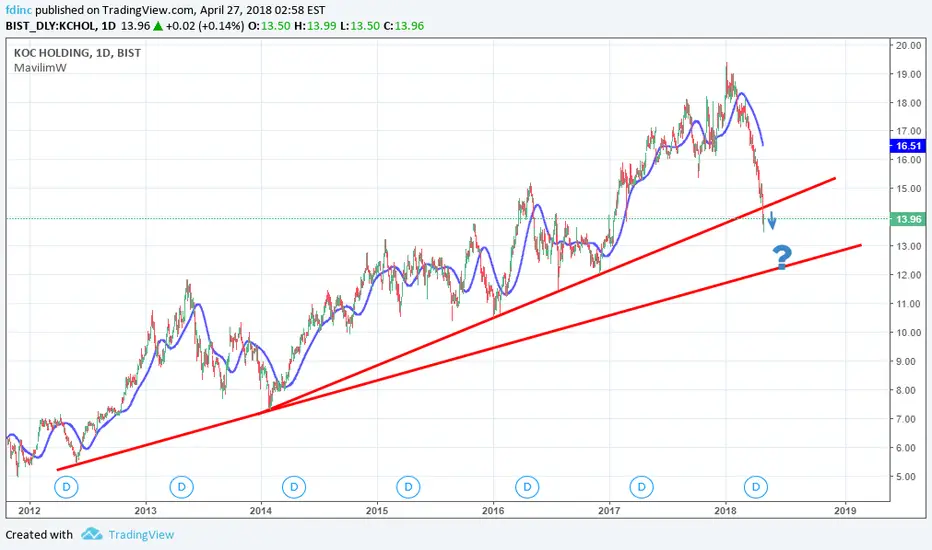Click the TradingView logo icon
932x550 pixels.
pyautogui.click(x=92, y=534)
